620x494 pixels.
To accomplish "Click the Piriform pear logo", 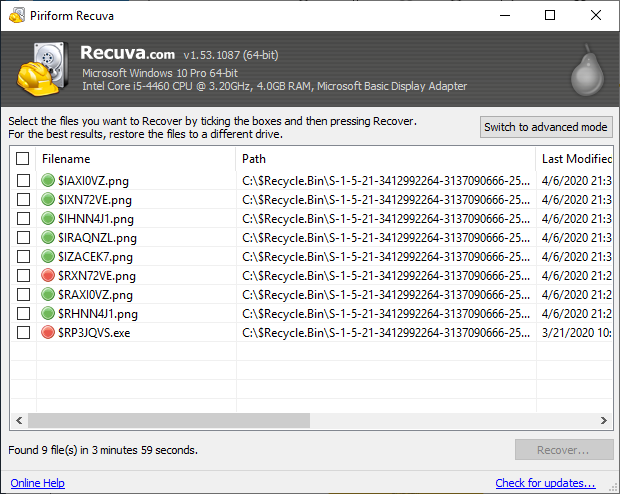I will [x=587, y=70].
